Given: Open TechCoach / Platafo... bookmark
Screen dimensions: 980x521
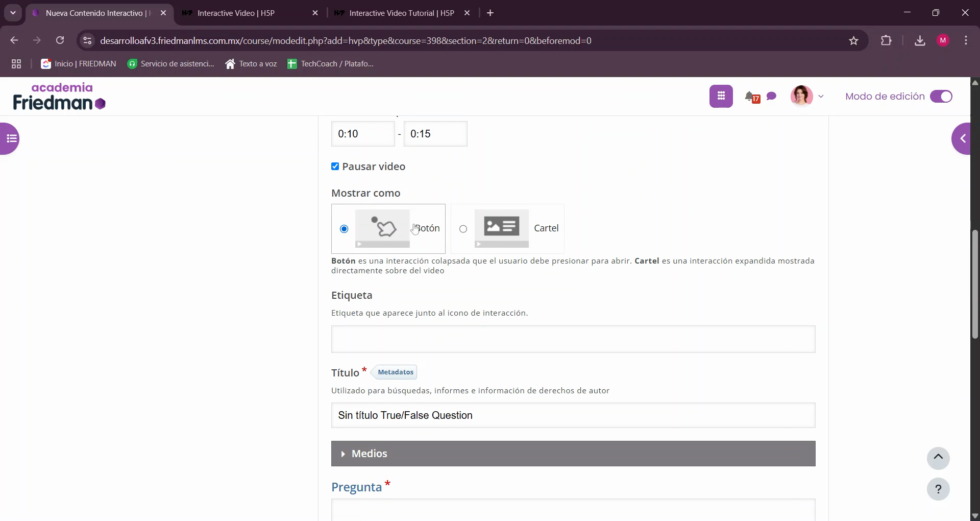Looking at the screenshot, I should click(x=330, y=64).
